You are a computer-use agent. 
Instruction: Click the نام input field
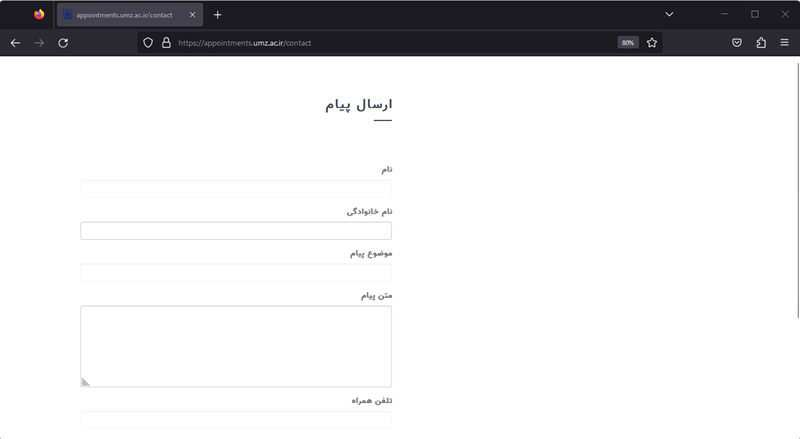coord(236,189)
